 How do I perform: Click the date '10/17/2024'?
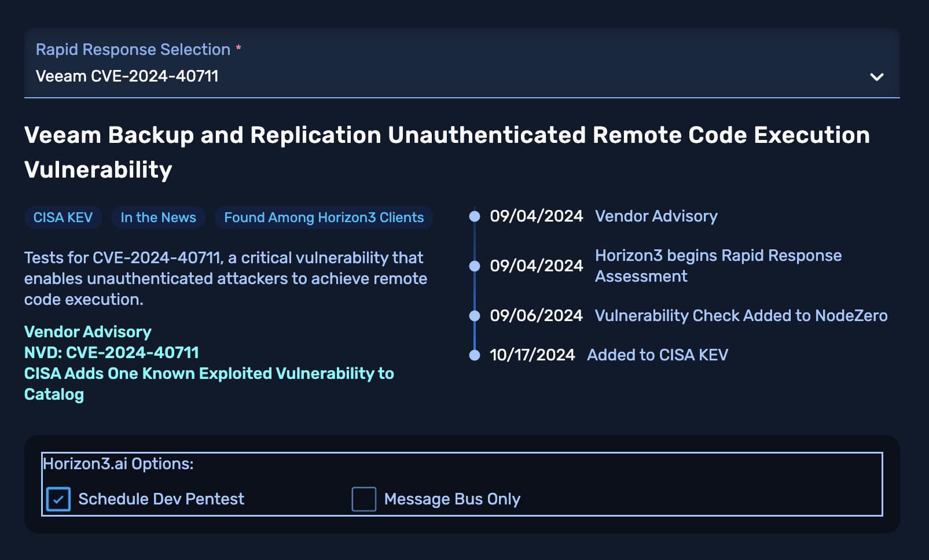pos(532,355)
